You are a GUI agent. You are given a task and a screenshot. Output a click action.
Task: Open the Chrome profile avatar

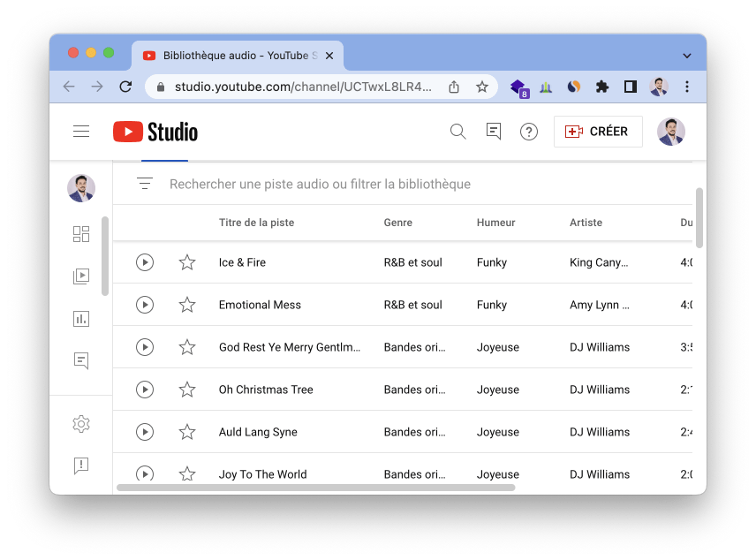point(659,87)
